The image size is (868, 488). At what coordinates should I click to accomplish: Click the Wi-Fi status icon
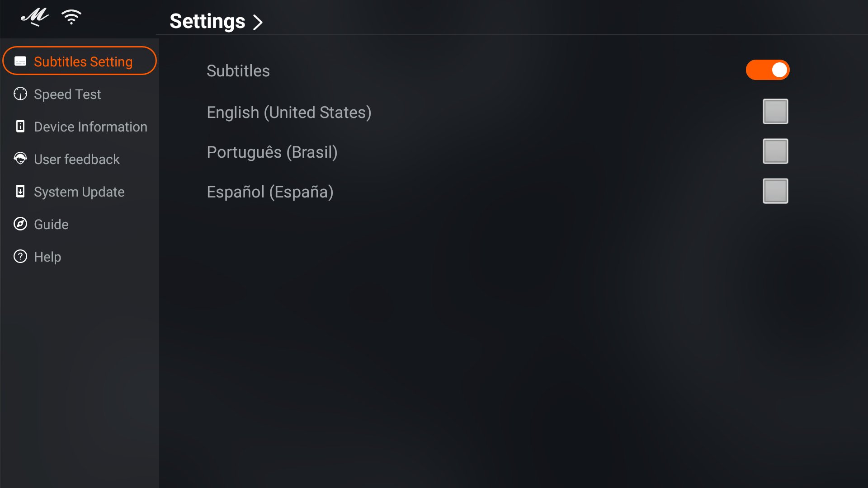(71, 17)
